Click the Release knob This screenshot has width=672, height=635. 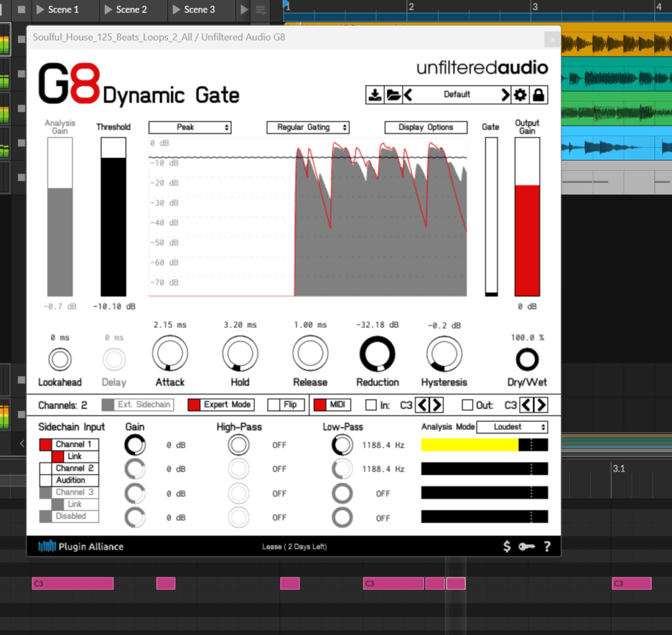click(x=310, y=353)
